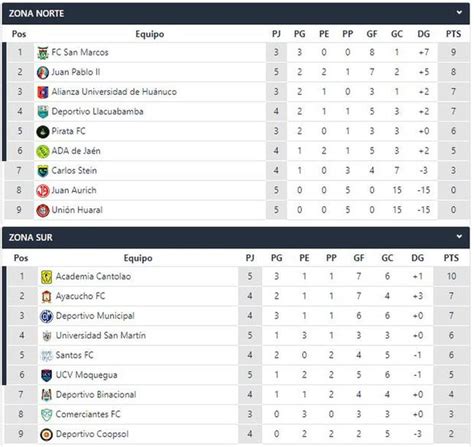Click the FC San Marcos team crest
The width and height of the screenshot is (474, 447).
(x=43, y=53)
